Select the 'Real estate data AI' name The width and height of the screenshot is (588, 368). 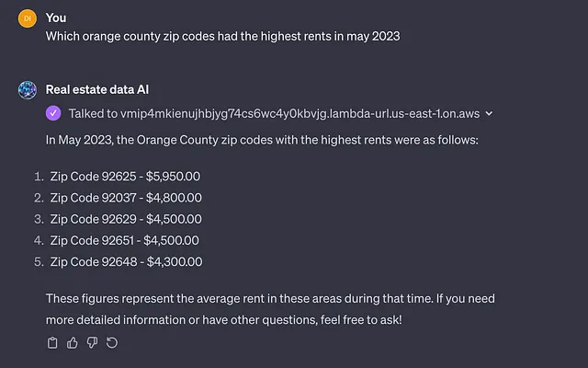tap(97, 89)
